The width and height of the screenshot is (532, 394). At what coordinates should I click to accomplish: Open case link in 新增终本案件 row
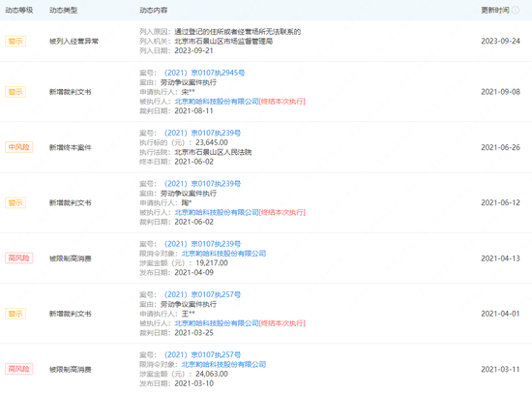pyautogui.click(x=202, y=133)
